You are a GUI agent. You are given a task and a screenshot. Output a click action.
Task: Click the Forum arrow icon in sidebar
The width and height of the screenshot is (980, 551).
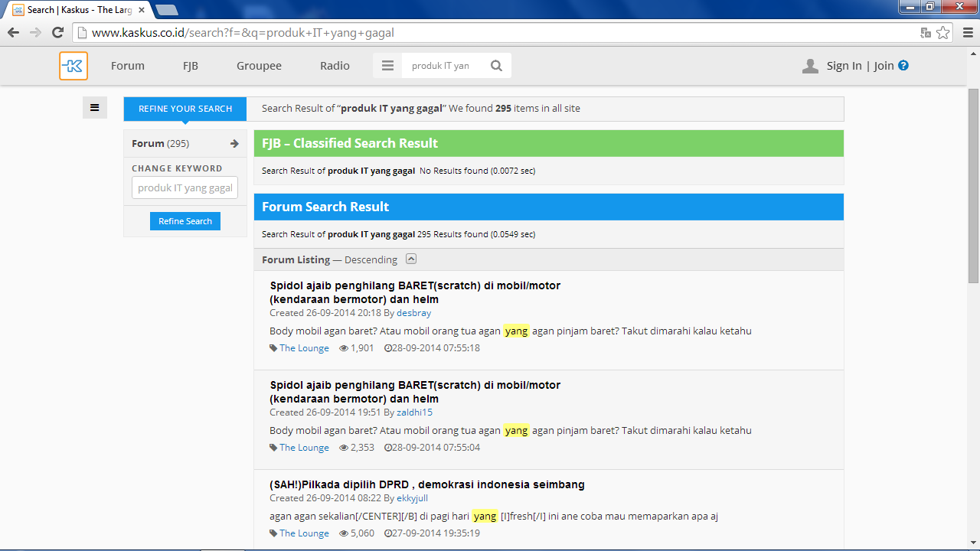coord(234,144)
